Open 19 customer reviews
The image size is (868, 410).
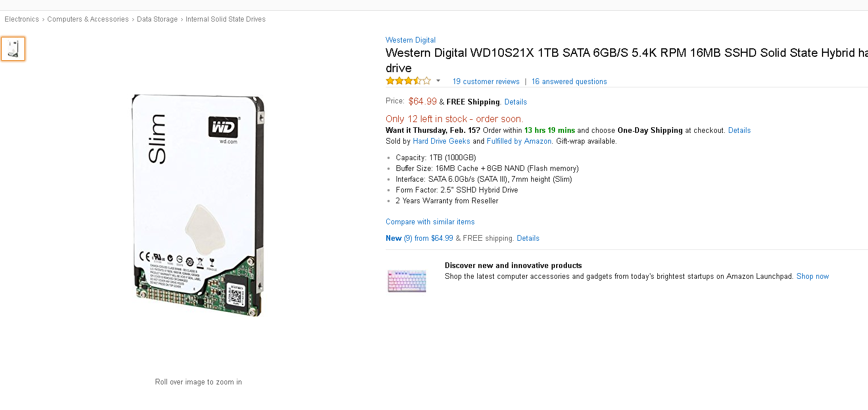(486, 81)
